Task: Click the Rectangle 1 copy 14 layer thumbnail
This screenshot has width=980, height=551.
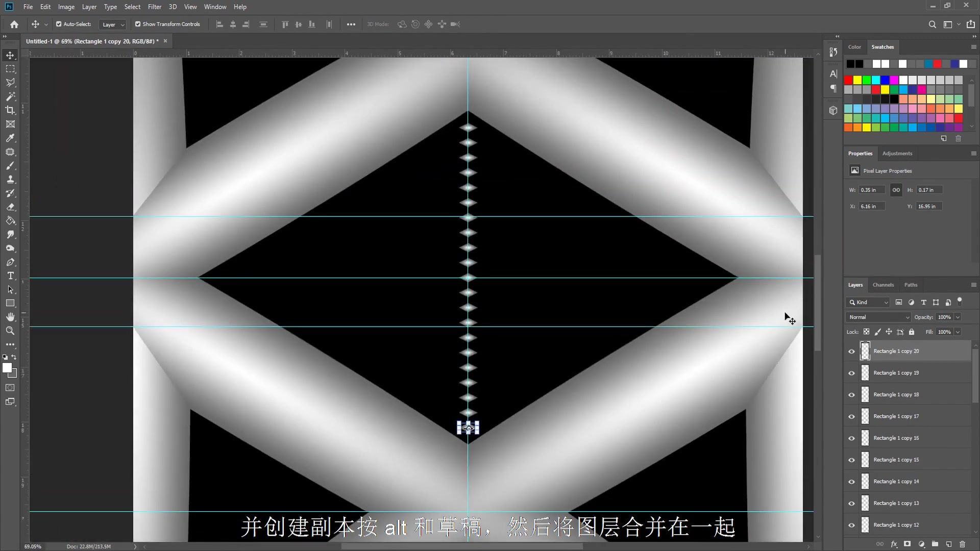Action: pyautogui.click(x=865, y=481)
